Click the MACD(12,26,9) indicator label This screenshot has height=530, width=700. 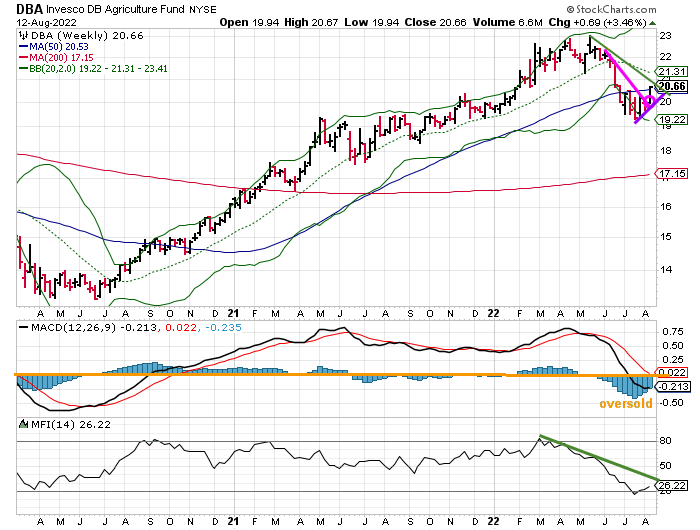[73, 327]
